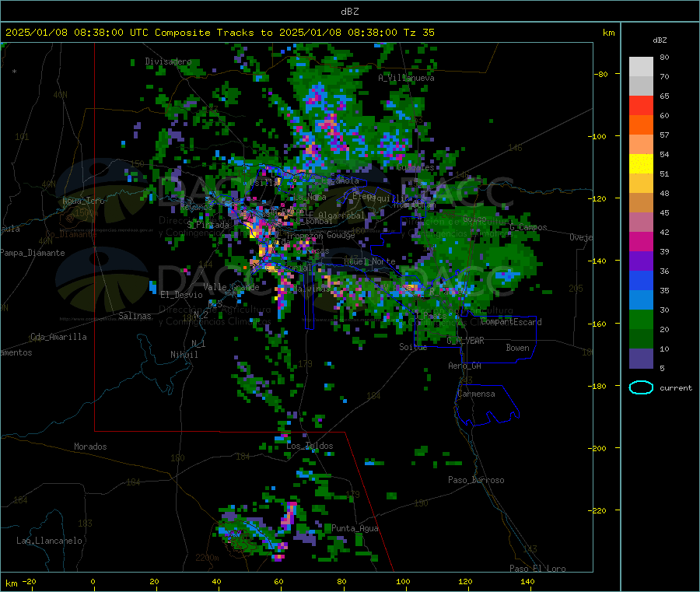Select the 'CompantEscard' label
700x592 pixels.
[511, 322]
